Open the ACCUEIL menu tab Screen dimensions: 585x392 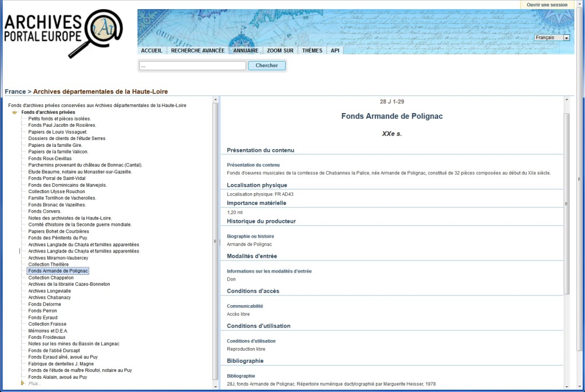[151, 50]
